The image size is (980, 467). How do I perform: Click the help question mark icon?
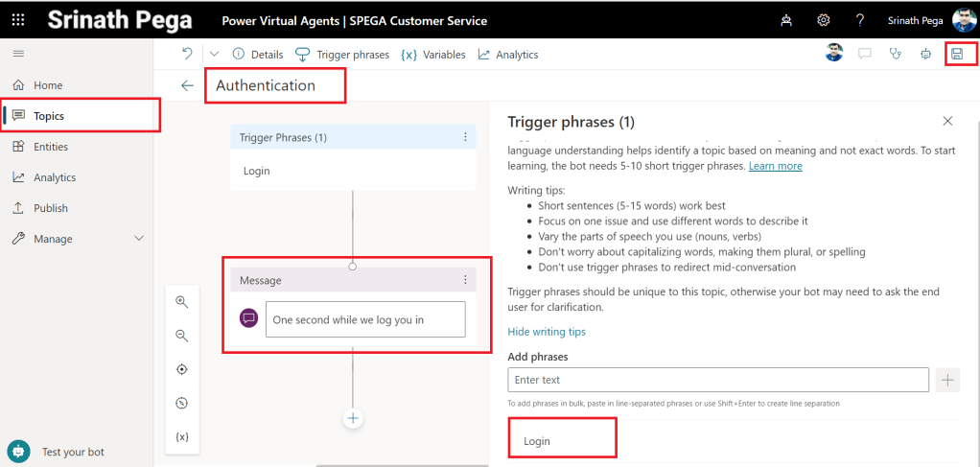tap(860, 20)
